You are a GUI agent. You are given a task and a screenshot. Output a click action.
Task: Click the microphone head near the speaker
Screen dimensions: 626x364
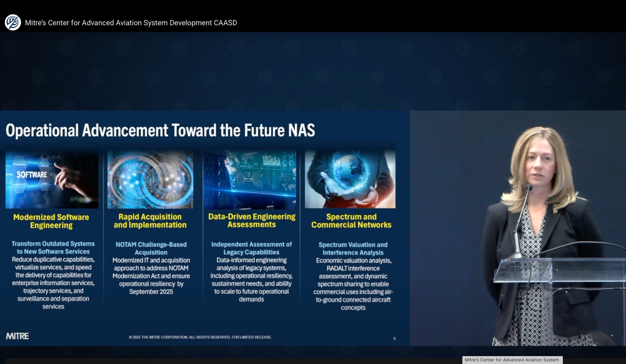click(530, 188)
